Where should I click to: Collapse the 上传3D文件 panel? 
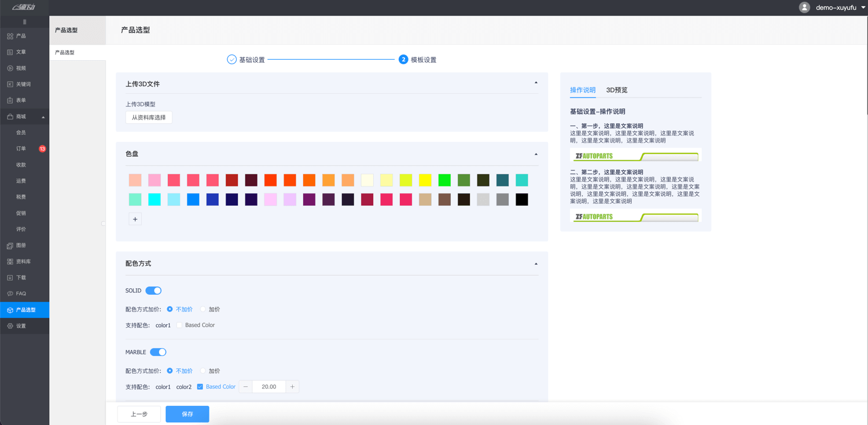[x=536, y=83]
